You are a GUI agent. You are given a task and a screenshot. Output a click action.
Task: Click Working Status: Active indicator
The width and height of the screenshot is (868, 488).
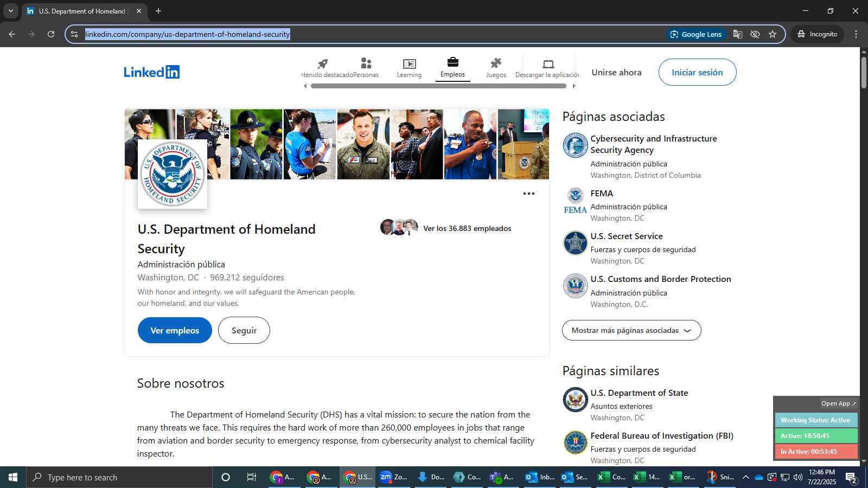tap(816, 420)
